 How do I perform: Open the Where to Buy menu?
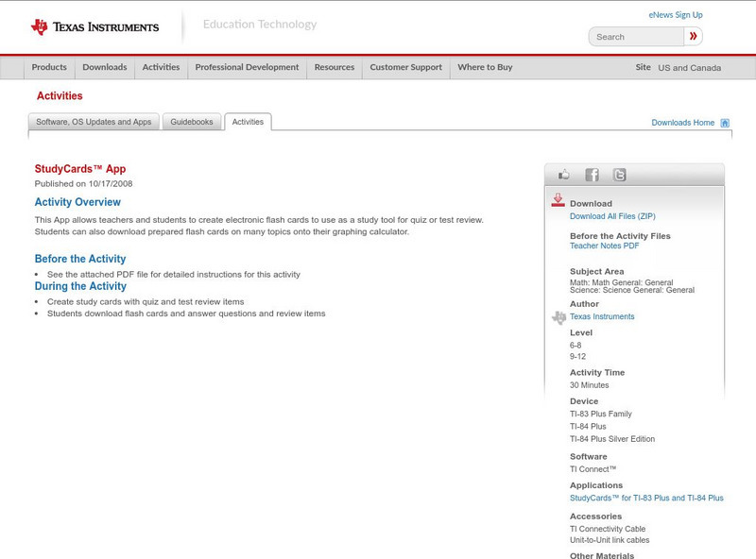[485, 67]
